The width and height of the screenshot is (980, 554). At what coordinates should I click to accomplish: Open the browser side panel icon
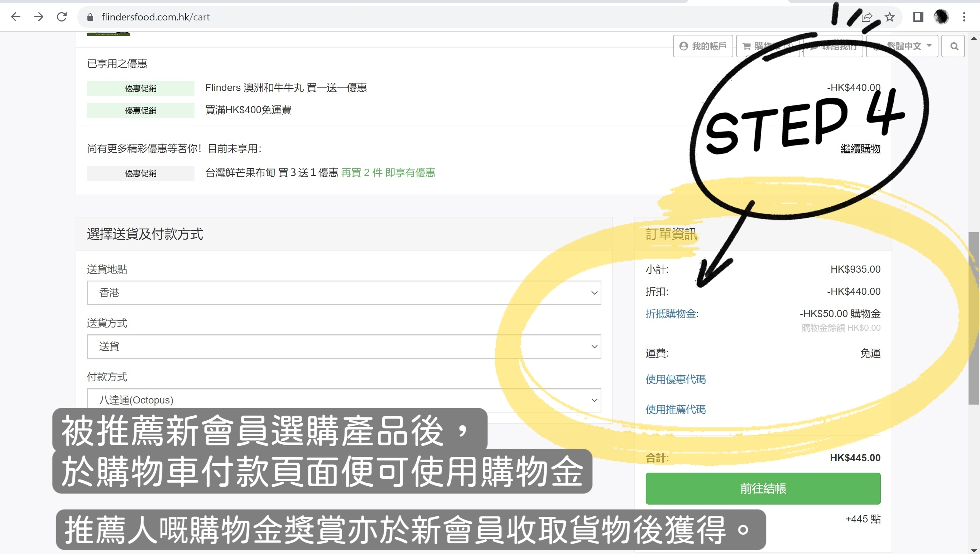pyautogui.click(x=918, y=17)
